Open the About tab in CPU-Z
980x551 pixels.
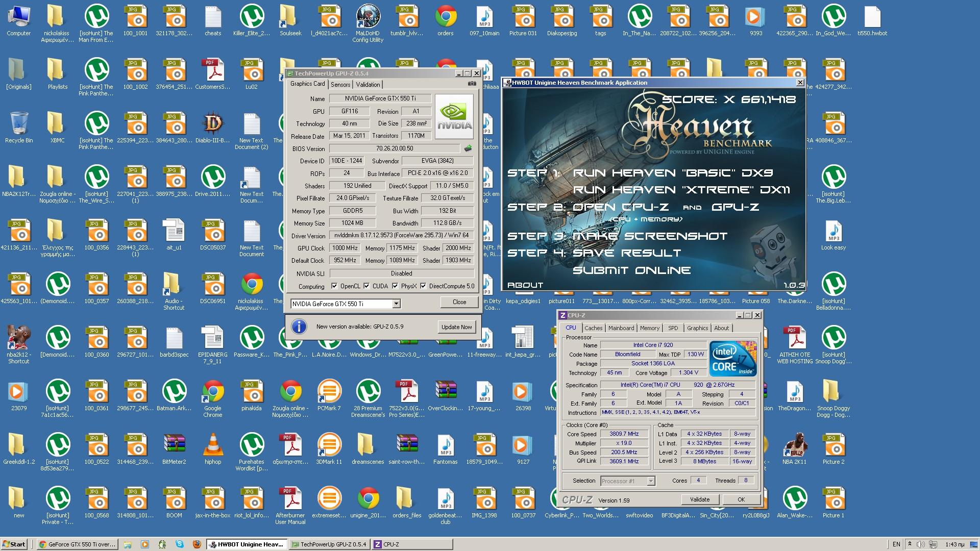721,328
